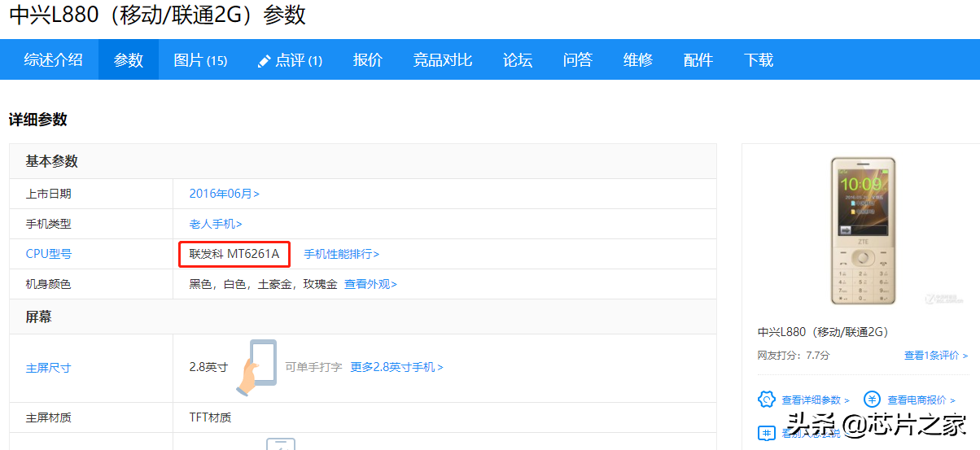Go to the 下载 tab
Image resolution: width=980 pixels, height=450 pixels.
coord(759,59)
